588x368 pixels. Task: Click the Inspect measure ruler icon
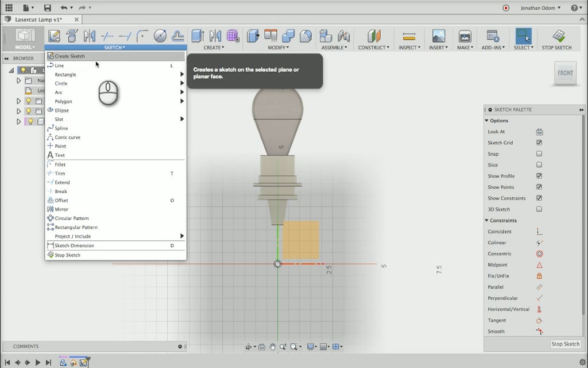tap(409, 36)
